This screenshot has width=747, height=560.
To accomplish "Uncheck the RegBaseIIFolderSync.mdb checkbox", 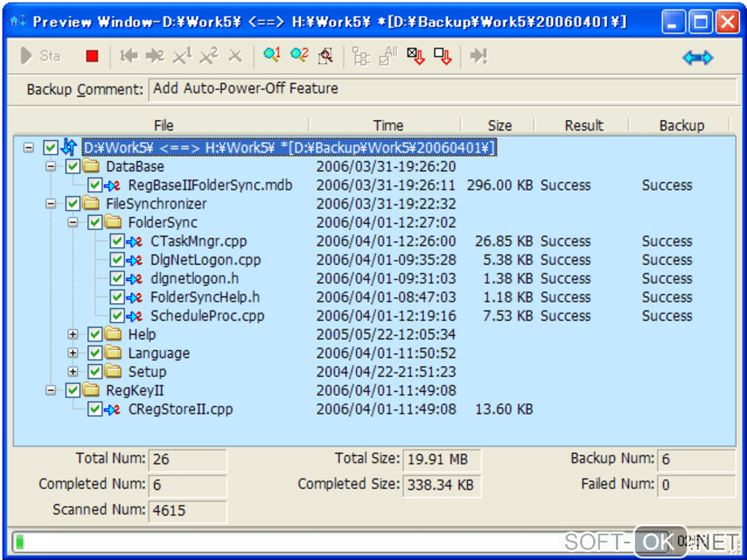I will (94, 184).
